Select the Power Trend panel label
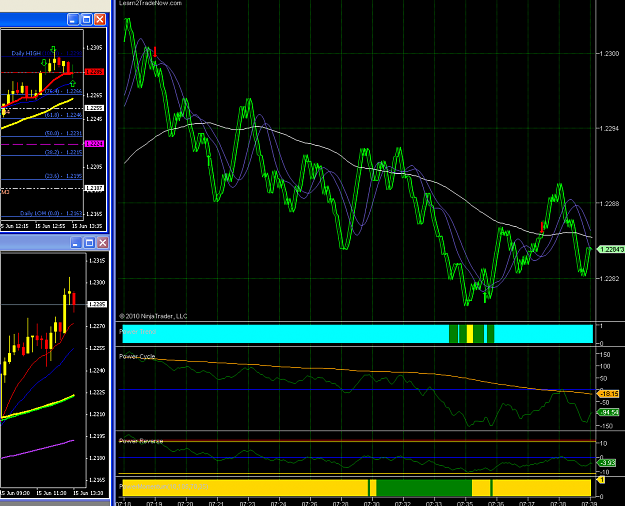 137,332
